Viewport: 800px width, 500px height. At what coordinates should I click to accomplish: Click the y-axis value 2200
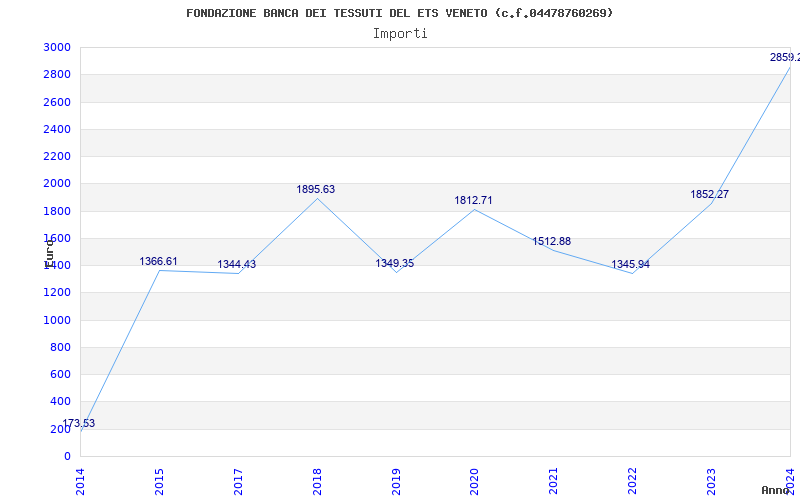[57, 156]
